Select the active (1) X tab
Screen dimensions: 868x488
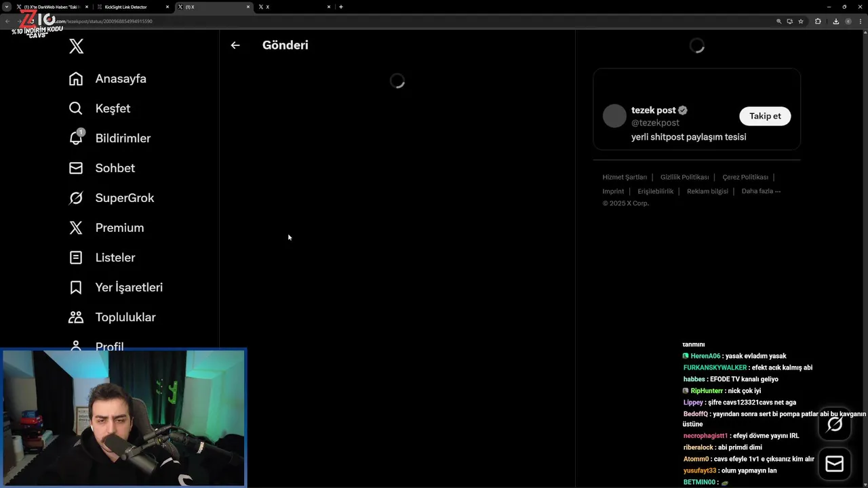[213, 7]
